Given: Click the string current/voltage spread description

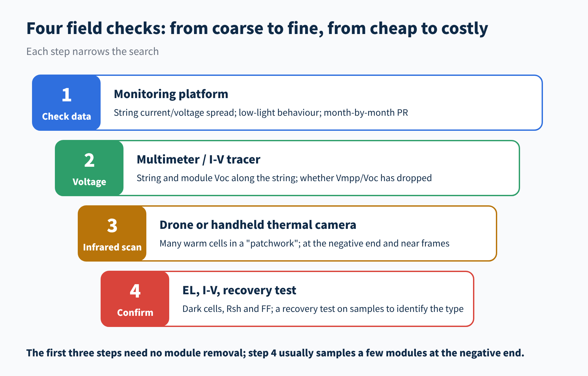Looking at the screenshot, I should click(261, 112).
